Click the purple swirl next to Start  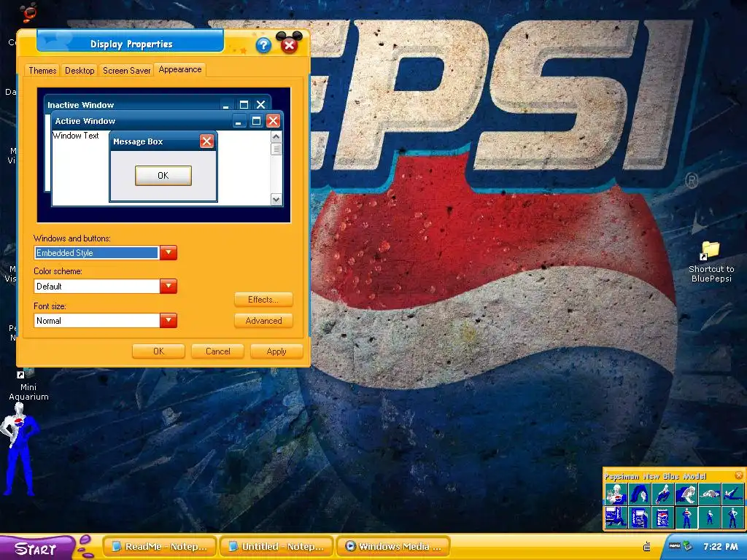(86, 547)
